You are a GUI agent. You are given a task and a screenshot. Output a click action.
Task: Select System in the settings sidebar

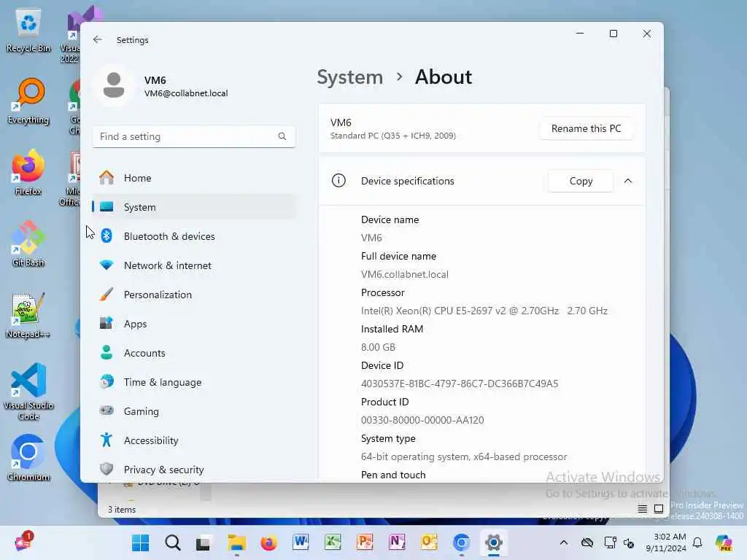194,207
